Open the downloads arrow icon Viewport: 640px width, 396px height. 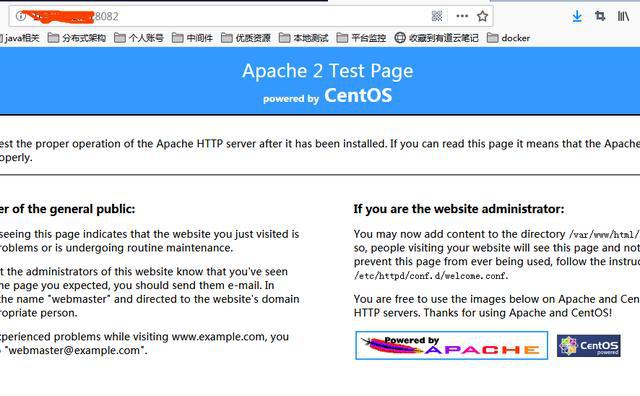577,16
